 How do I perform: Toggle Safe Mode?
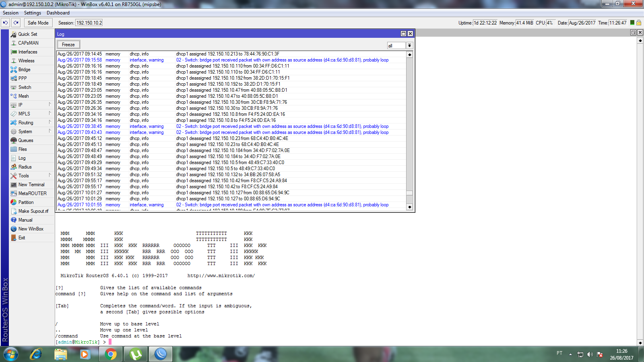pos(38,23)
